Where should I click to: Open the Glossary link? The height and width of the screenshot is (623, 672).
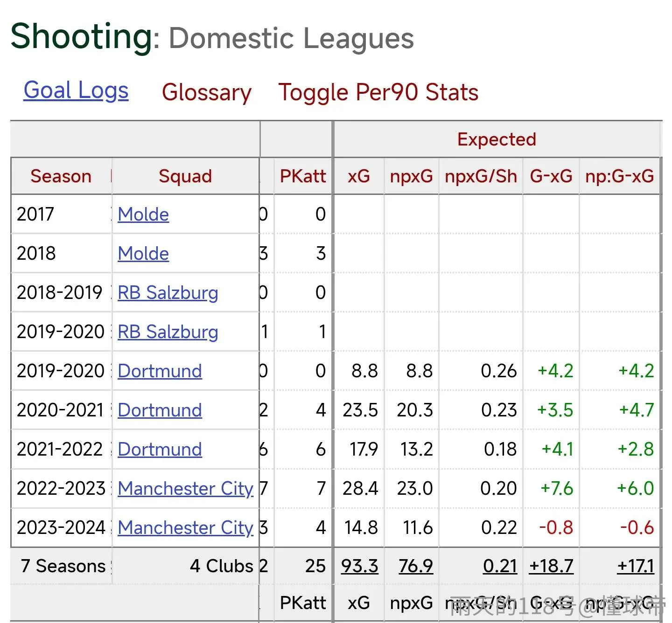207,92
